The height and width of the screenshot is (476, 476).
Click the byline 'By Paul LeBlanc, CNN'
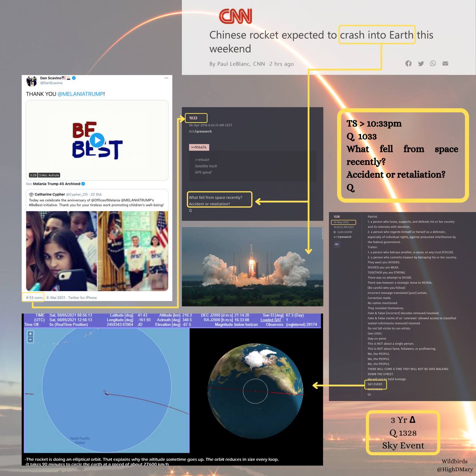click(x=237, y=64)
